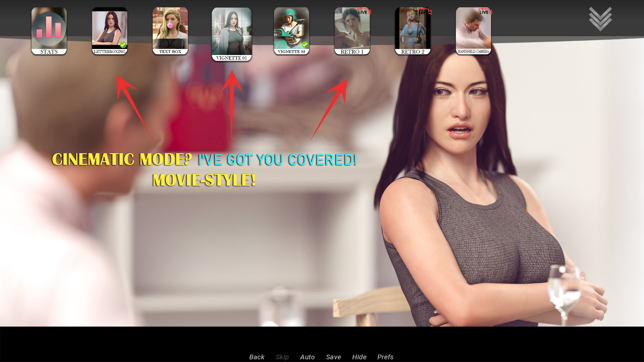
Task: Select the Vignette 01 effect card
Action: click(232, 34)
